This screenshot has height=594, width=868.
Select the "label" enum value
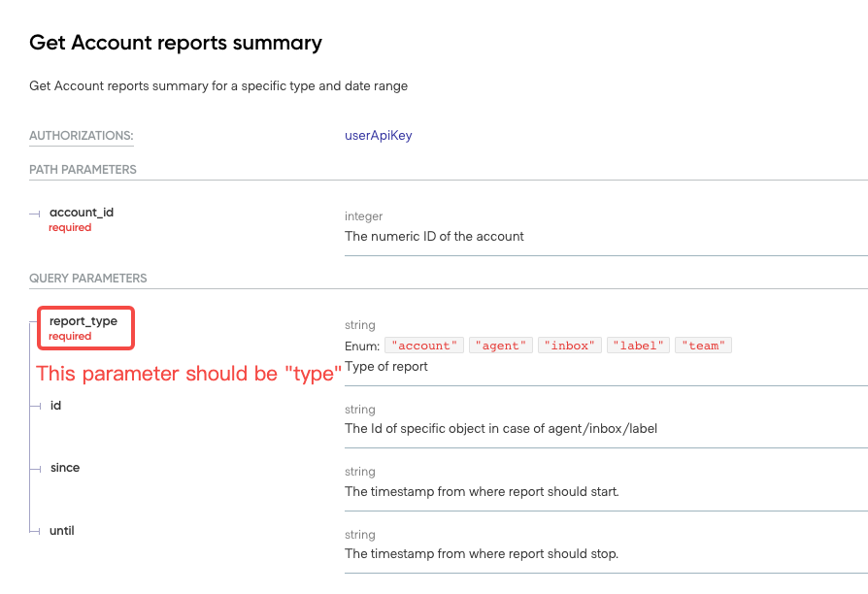coord(638,346)
